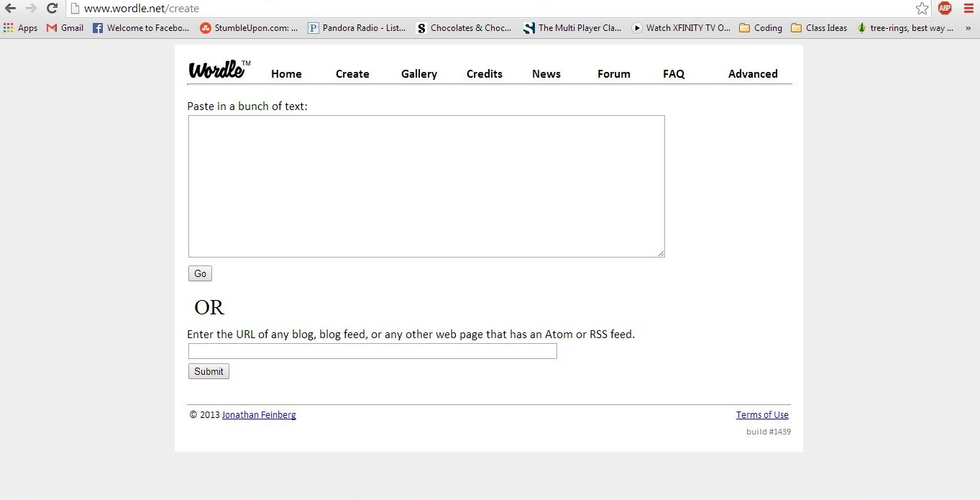Reload the page with the refresh icon
The image size is (980, 500).
[x=52, y=8]
